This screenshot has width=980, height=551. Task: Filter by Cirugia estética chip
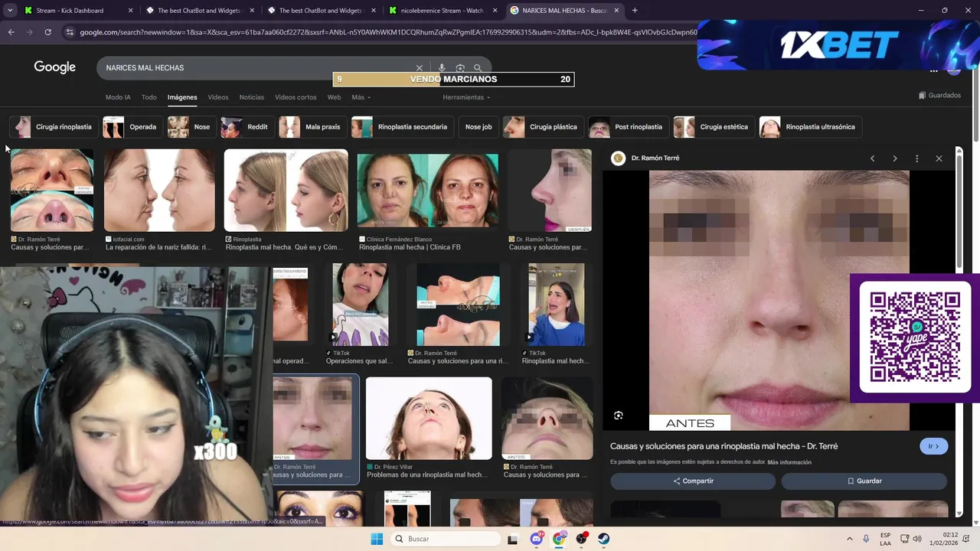point(714,127)
